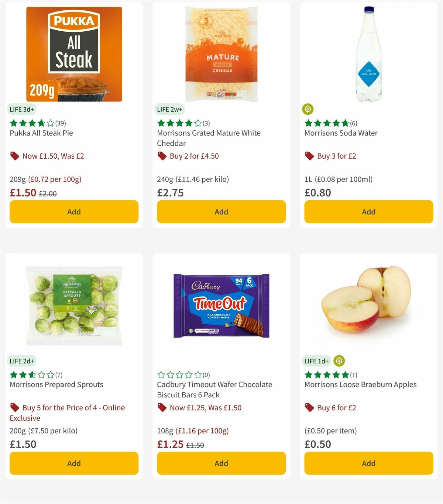Click the offer tag icon for Prepared Sprouts
Viewport: 443px width, 504px height.
pos(15,408)
